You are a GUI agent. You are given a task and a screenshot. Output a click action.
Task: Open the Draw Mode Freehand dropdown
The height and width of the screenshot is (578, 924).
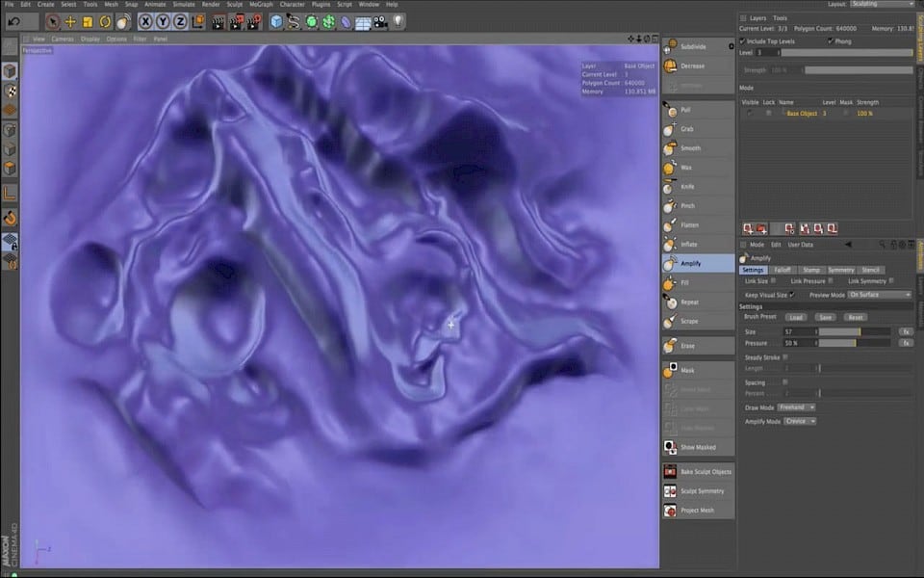(x=796, y=407)
